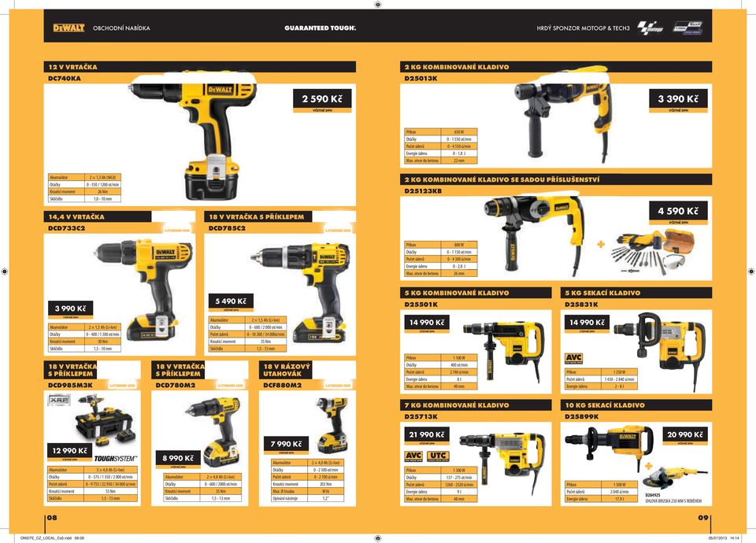Click 'ÚHLOVÁ BRUSKA 230 MM S ROBĚHEM' caption

[673, 501]
